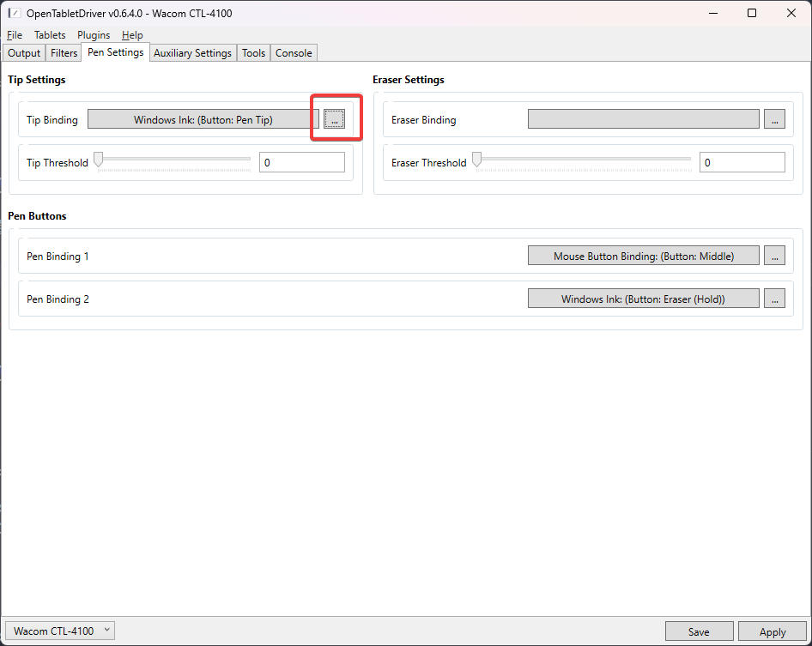Select the Mouse Button Middle binding
This screenshot has width=812, height=646.
pyautogui.click(x=643, y=255)
